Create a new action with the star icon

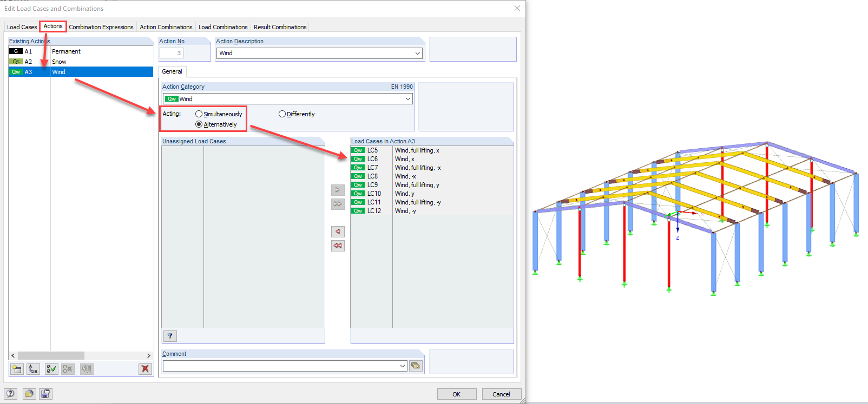click(x=17, y=369)
